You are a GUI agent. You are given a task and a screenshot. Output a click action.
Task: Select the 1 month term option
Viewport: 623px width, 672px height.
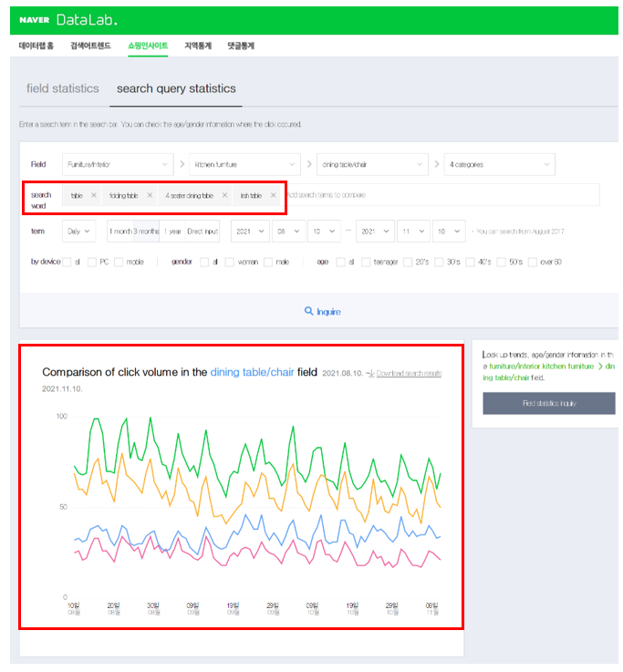tap(120, 232)
